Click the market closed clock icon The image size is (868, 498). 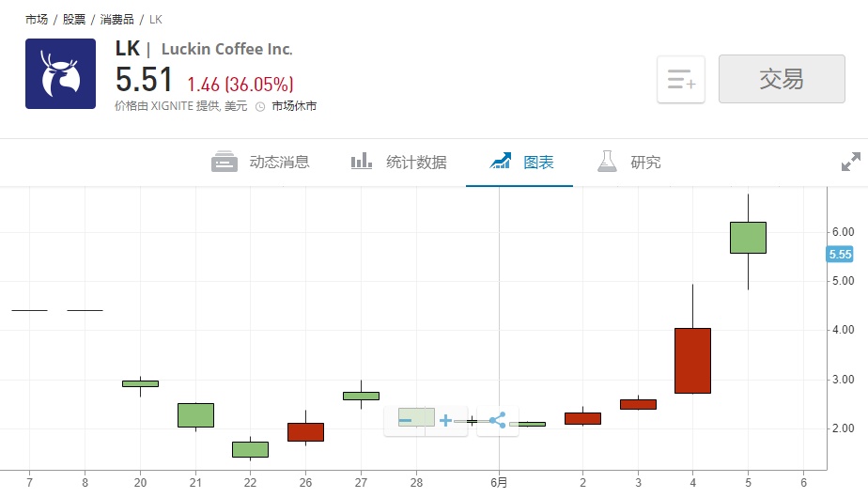[x=260, y=106]
